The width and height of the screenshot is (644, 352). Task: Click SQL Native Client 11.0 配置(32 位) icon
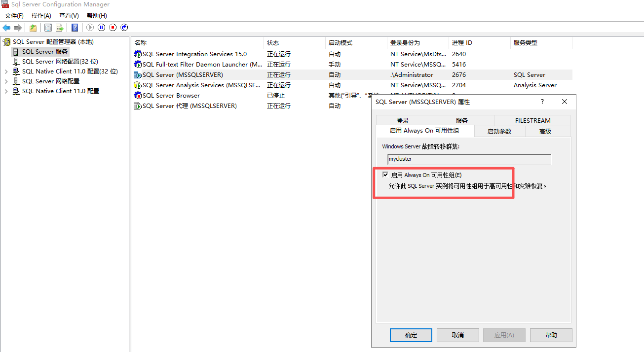(x=16, y=71)
